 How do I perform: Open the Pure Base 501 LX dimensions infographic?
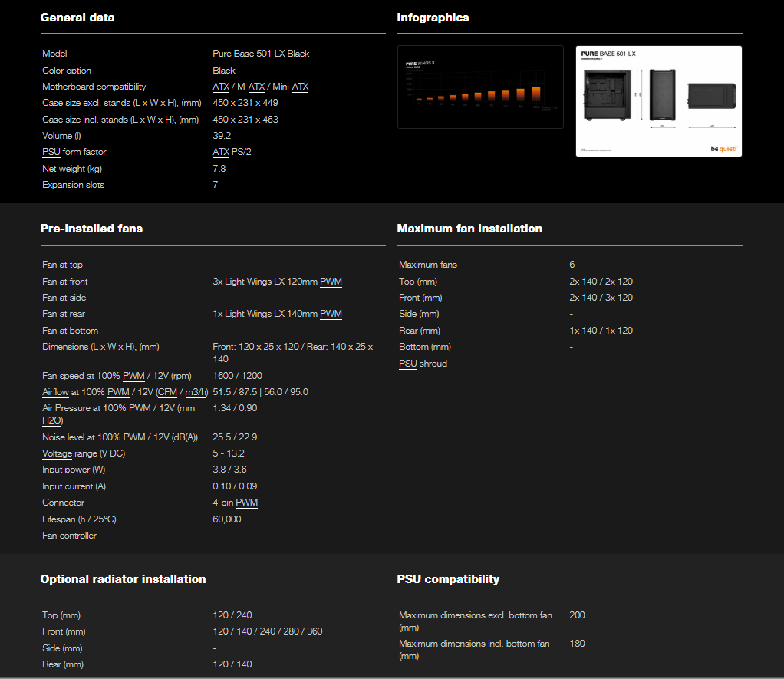658,101
